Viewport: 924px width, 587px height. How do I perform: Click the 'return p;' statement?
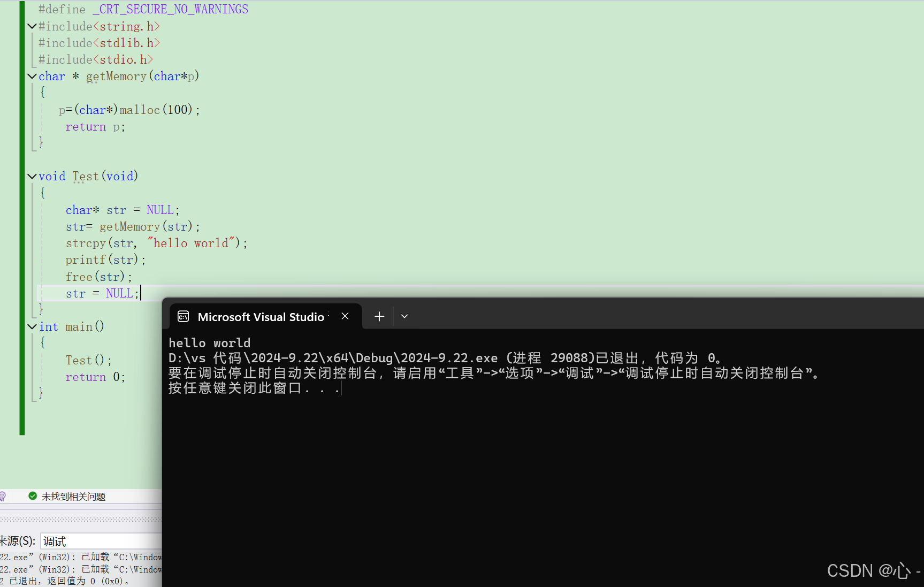click(95, 127)
